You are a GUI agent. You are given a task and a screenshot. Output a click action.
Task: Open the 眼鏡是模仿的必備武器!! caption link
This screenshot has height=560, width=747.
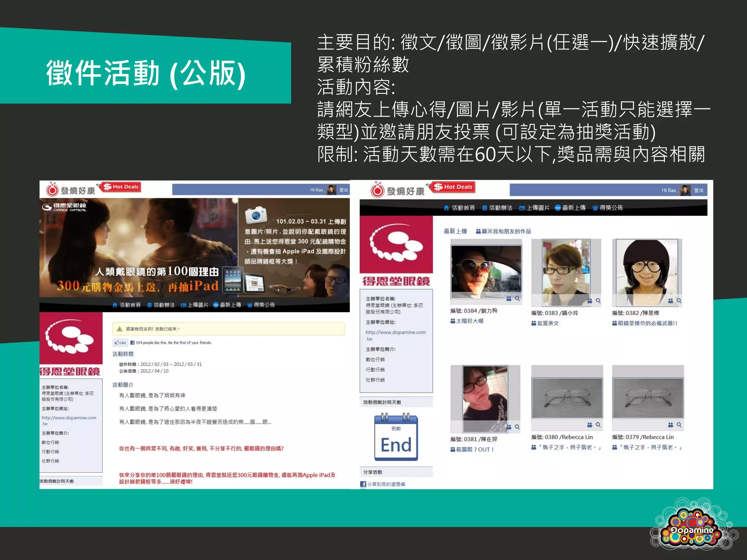[x=645, y=323]
